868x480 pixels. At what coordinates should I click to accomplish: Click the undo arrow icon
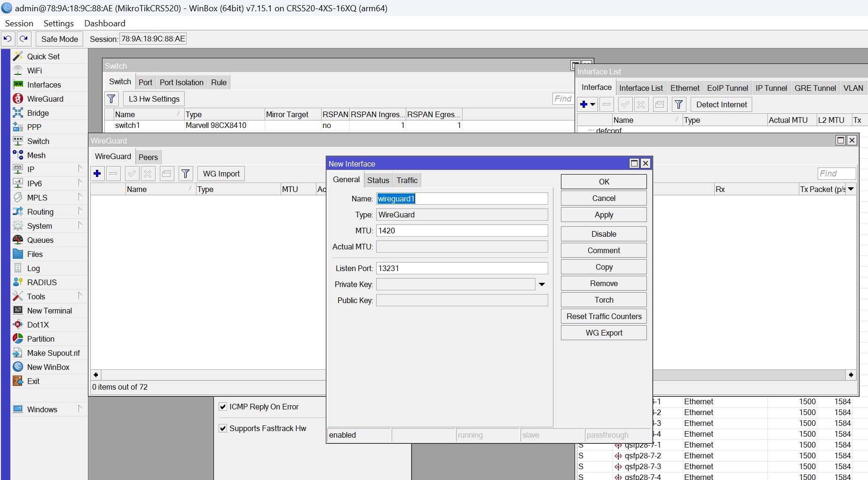(8, 39)
